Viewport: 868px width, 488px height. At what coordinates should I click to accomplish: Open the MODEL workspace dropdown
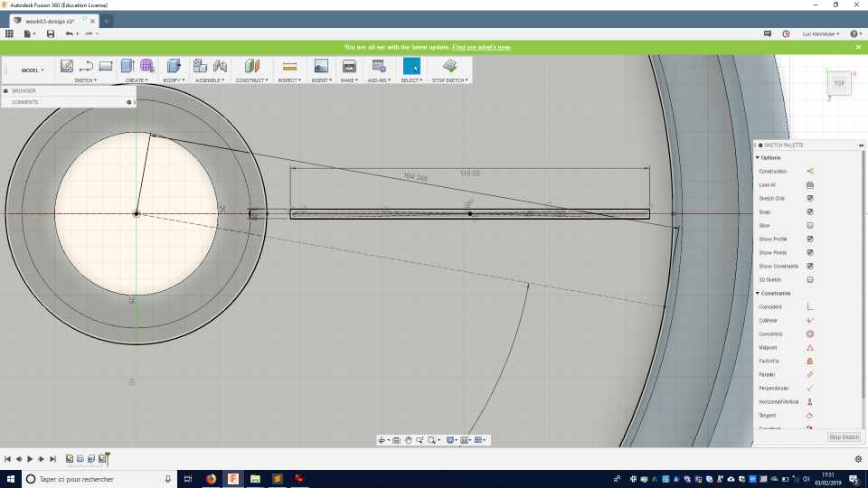[33, 70]
